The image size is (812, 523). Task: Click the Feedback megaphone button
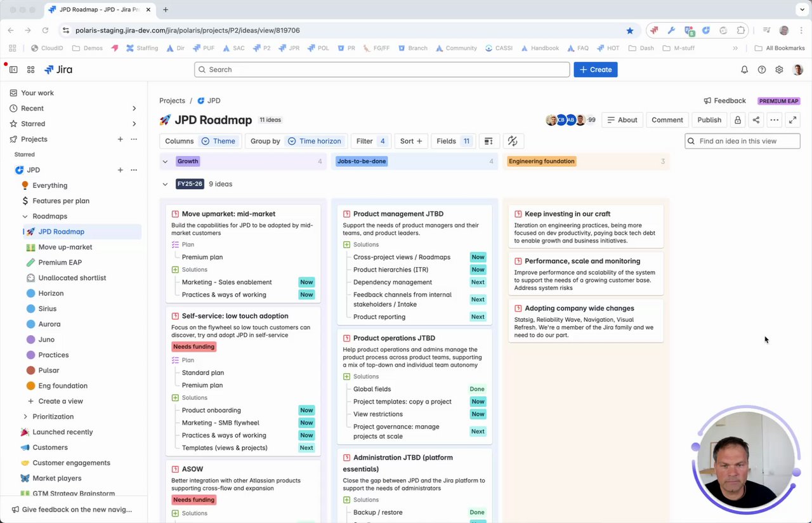(x=724, y=101)
